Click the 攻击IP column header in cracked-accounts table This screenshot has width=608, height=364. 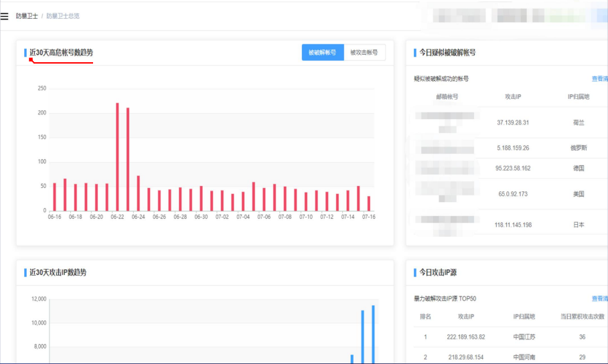pyautogui.click(x=513, y=97)
